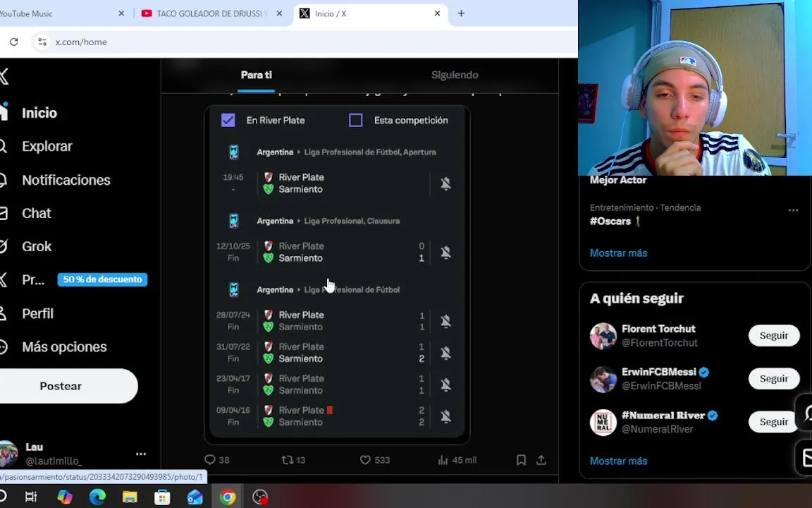Screen dimensions: 812x508
Task: Open Outlook from the taskbar
Action: pyautogui.click(x=195, y=497)
